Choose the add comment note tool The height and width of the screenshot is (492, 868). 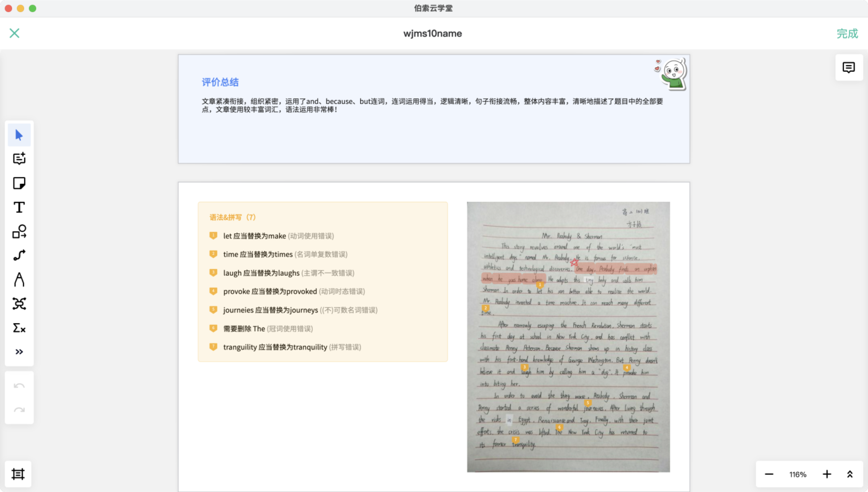pyautogui.click(x=19, y=159)
